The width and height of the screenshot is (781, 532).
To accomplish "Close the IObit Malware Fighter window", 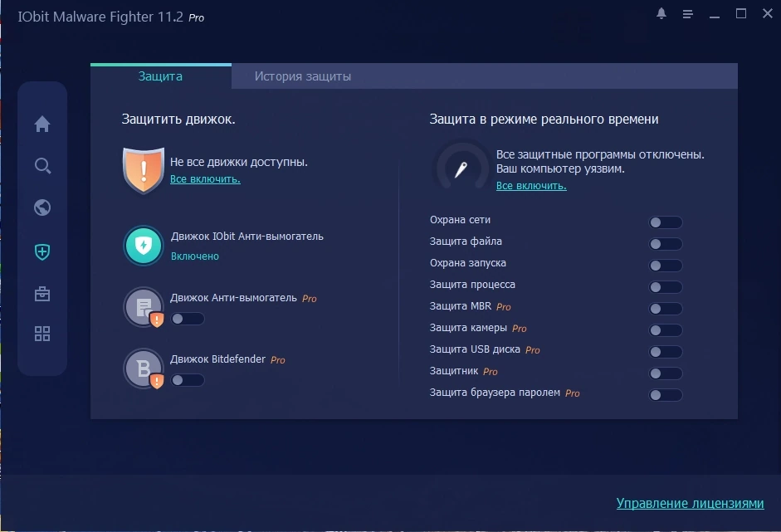I will pyautogui.click(x=768, y=13).
